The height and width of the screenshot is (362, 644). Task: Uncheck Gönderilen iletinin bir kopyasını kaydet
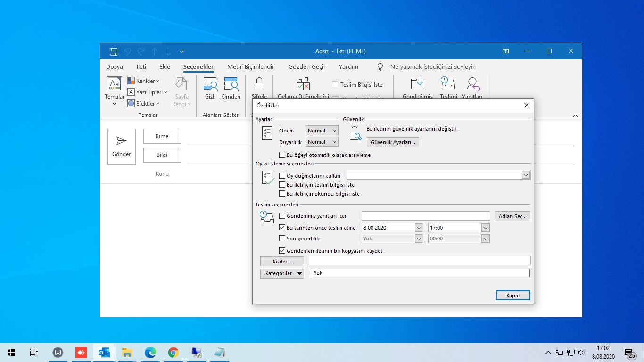(x=282, y=251)
